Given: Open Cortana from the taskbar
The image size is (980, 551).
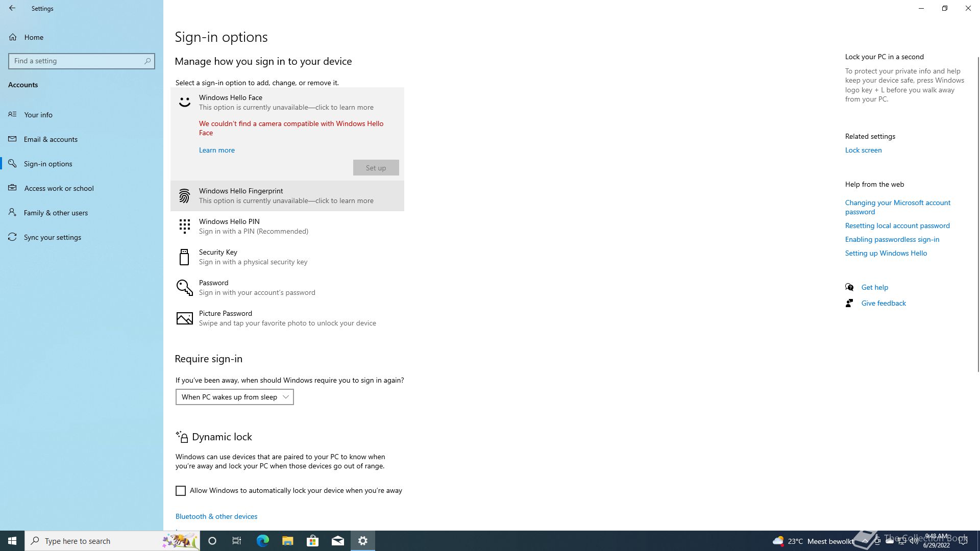Looking at the screenshot, I should tap(212, 541).
